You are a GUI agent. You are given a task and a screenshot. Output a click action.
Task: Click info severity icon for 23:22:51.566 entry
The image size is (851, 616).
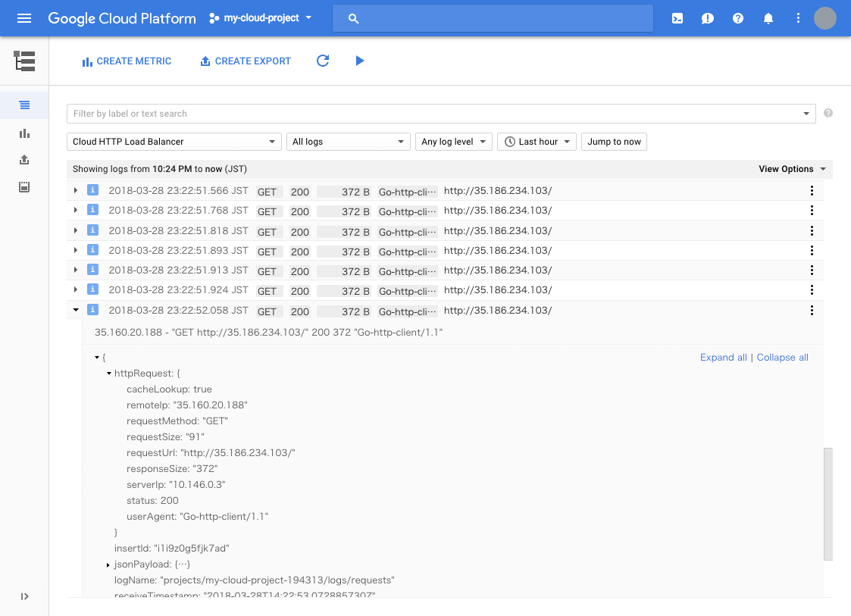pyautogui.click(x=92, y=190)
